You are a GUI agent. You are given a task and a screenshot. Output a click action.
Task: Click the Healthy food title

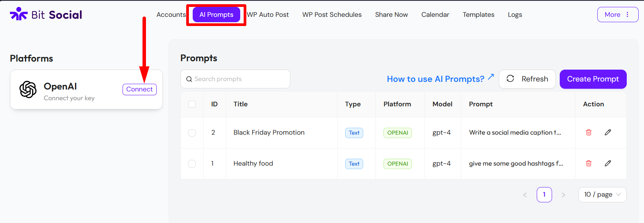click(x=253, y=163)
